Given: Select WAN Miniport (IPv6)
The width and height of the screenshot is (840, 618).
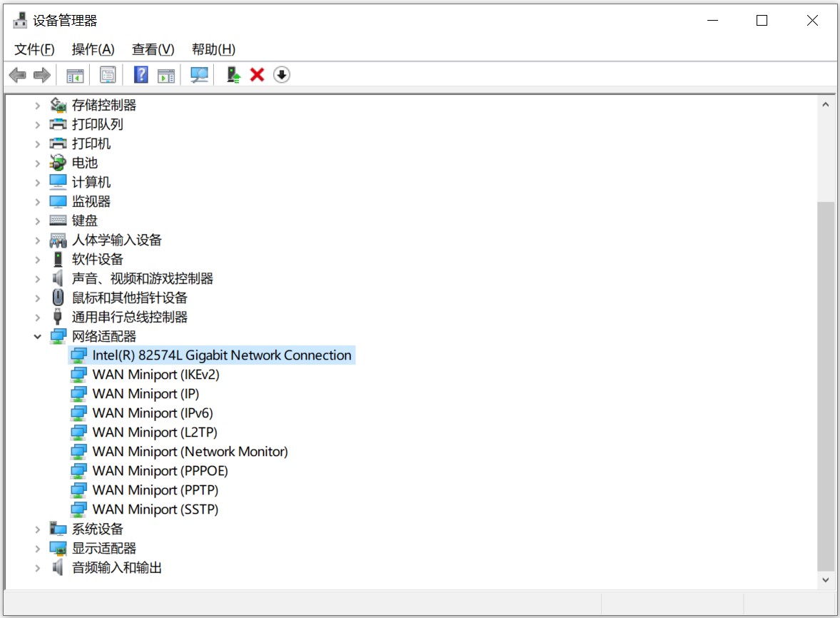Looking at the screenshot, I should [x=153, y=413].
